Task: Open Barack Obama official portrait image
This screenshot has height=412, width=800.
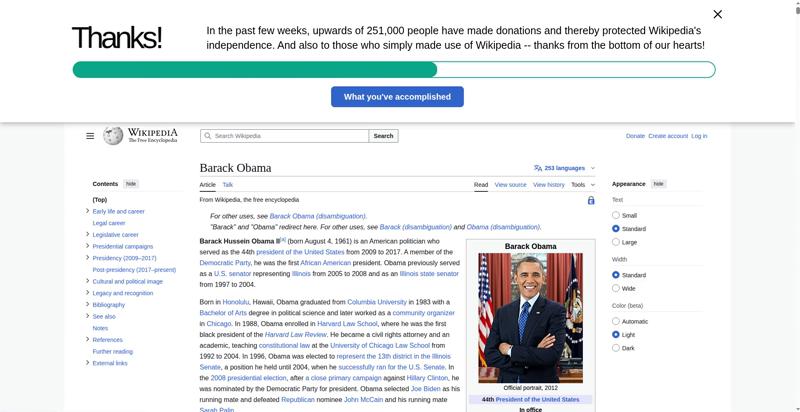Action: tap(530, 317)
